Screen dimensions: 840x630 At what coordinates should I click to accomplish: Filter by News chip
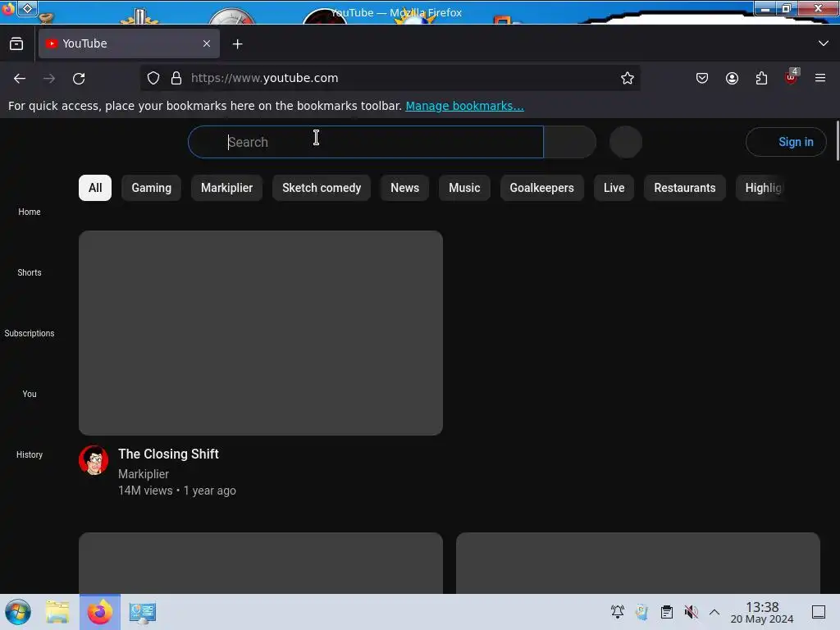click(x=404, y=188)
